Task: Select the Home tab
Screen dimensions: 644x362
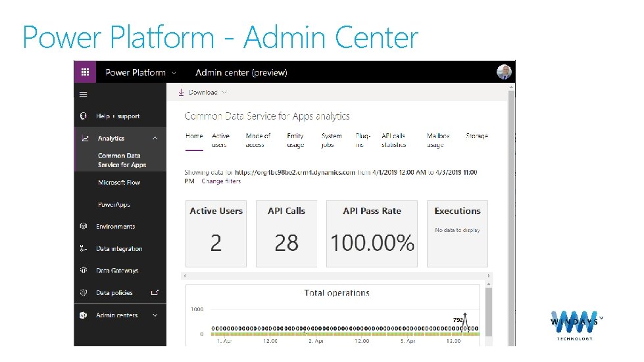Action: point(194,136)
